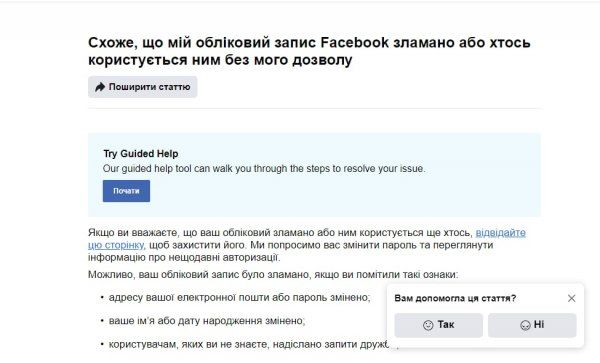Click the 'Вам допомогла ця стаття?' question text
600x363 pixels.
pos(455,298)
